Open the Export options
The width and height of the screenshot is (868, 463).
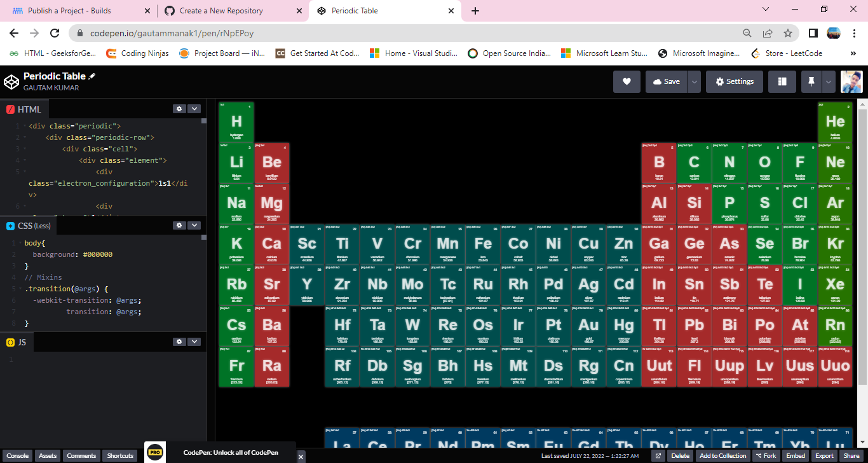824,455
